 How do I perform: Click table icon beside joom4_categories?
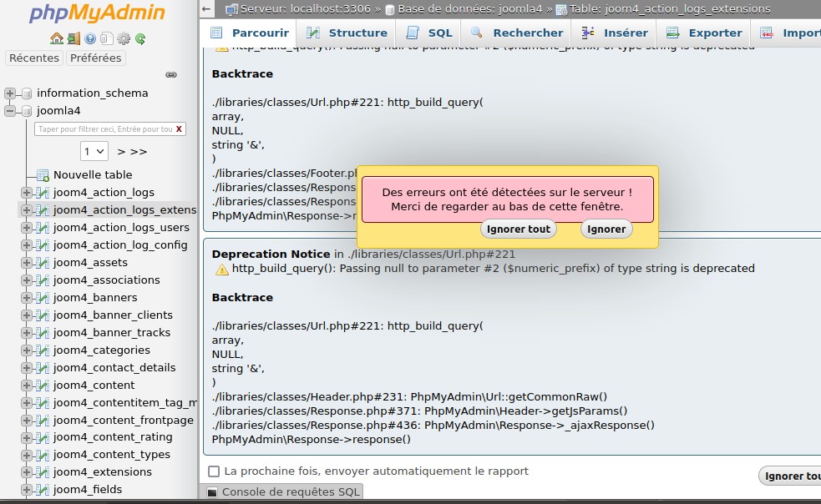[43, 350]
